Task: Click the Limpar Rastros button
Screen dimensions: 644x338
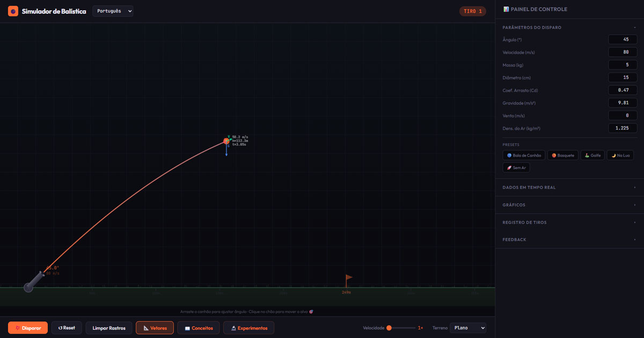Action: tap(109, 328)
